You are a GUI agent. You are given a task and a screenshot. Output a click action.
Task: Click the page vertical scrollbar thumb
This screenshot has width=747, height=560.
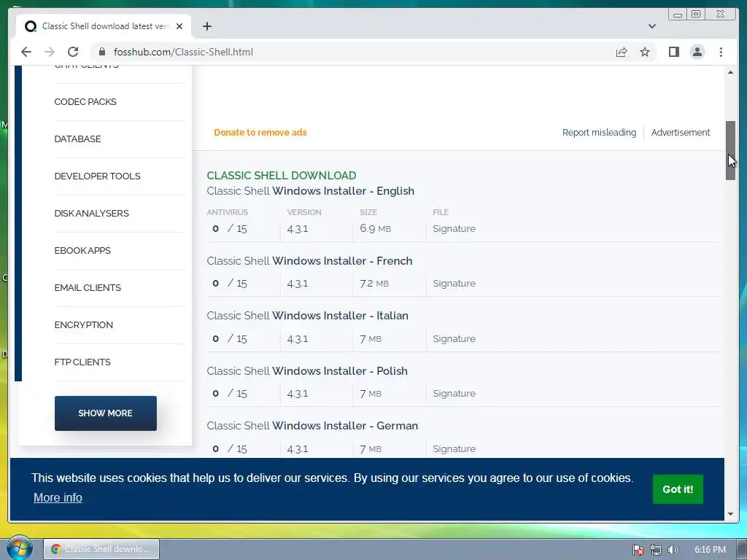730,150
